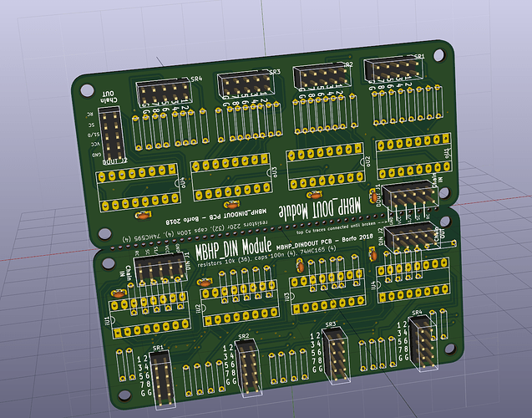532x418 pixels.
Task: Click the U1 IC footprint on DOUT board
Action: click(414, 155)
